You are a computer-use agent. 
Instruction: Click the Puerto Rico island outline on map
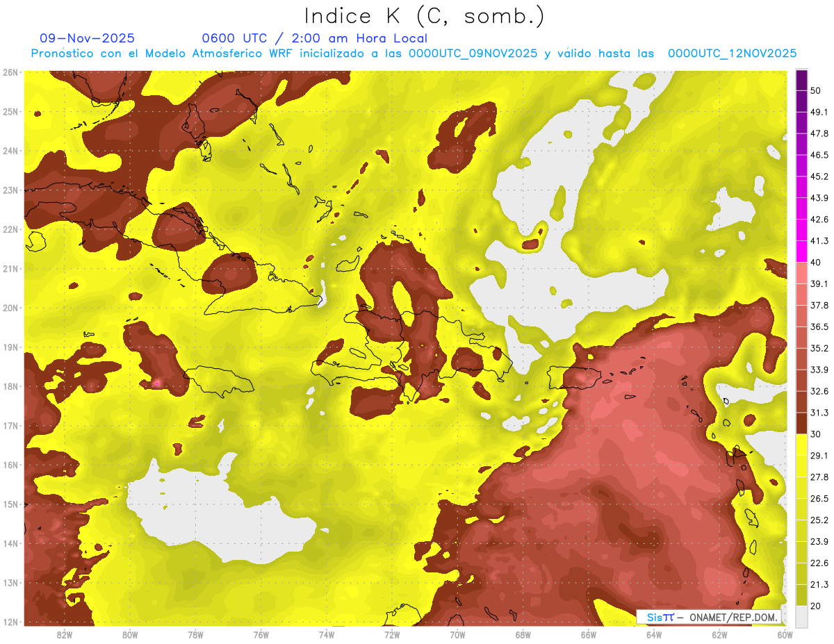pyautogui.click(x=574, y=378)
